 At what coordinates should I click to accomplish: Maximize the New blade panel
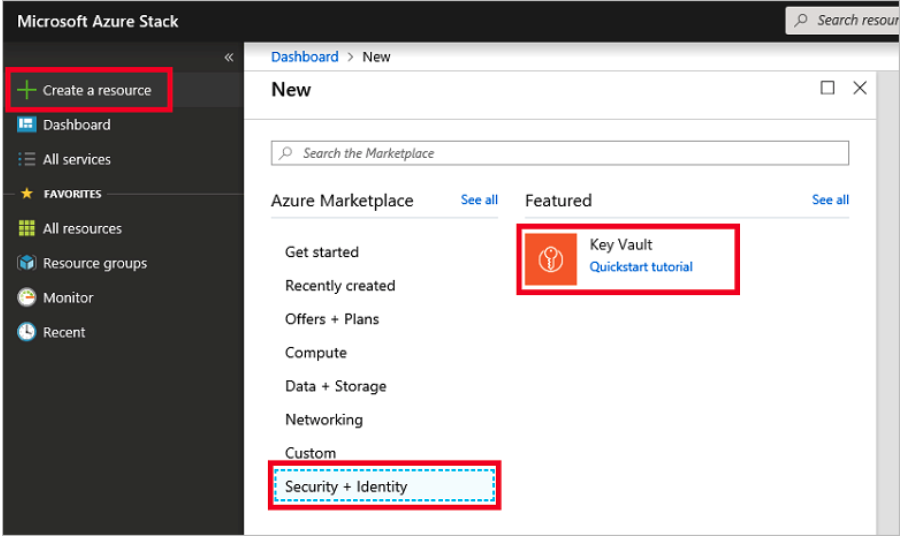(827, 88)
